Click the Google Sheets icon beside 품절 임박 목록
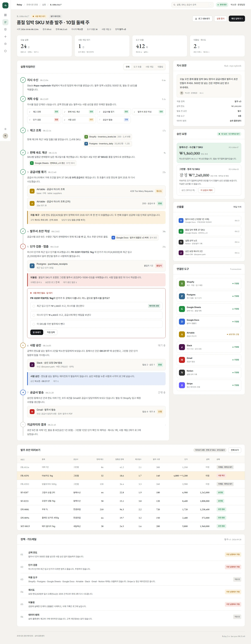The height and width of the screenshot is (644, 251). click(x=181, y=231)
